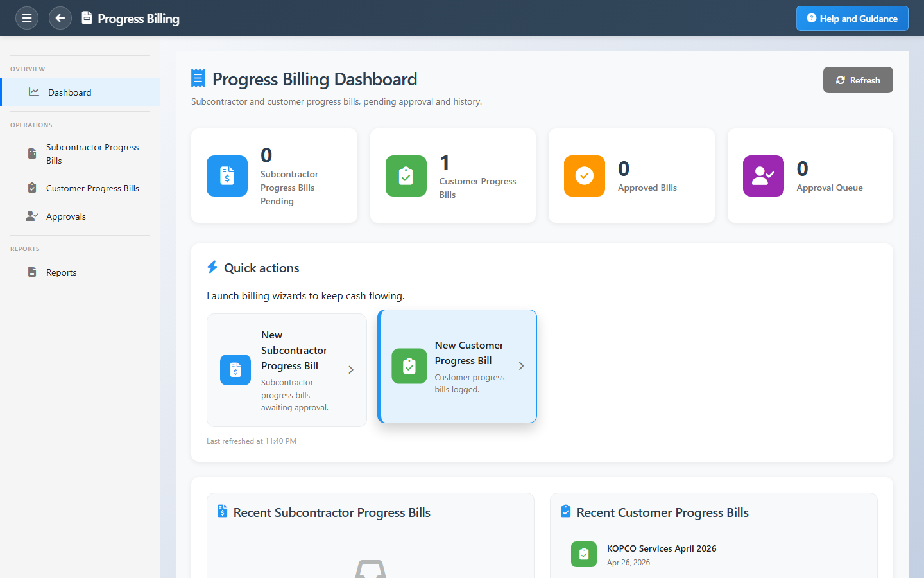Click the 'Last refreshed at 11:40 PM' text
The width and height of the screenshot is (924, 578).
point(252,441)
